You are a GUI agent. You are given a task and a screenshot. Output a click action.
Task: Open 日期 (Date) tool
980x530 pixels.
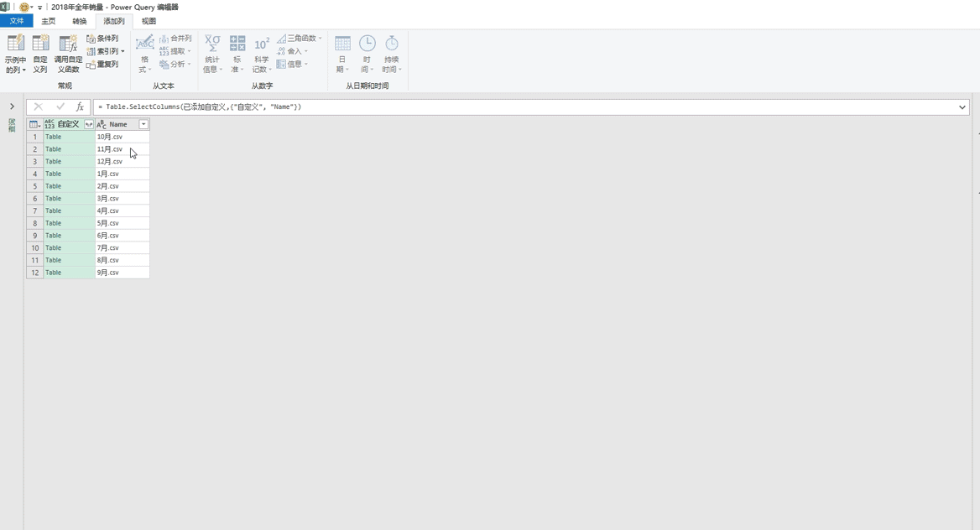point(342,54)
